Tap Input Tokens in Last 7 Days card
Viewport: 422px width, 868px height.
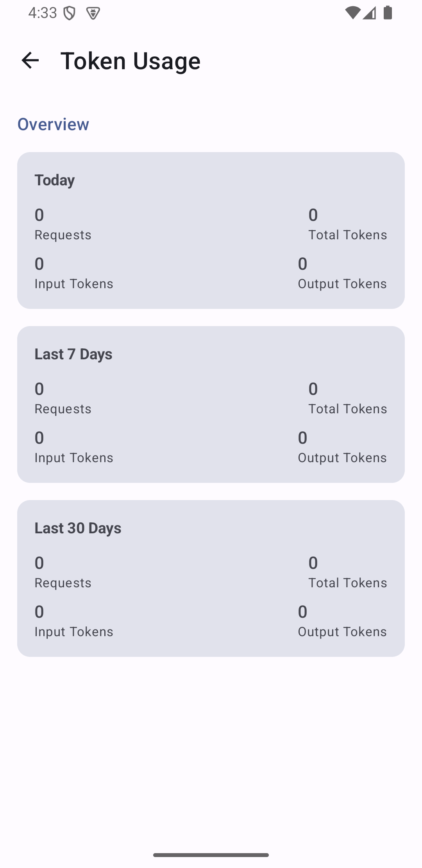(x=74, y=458)
